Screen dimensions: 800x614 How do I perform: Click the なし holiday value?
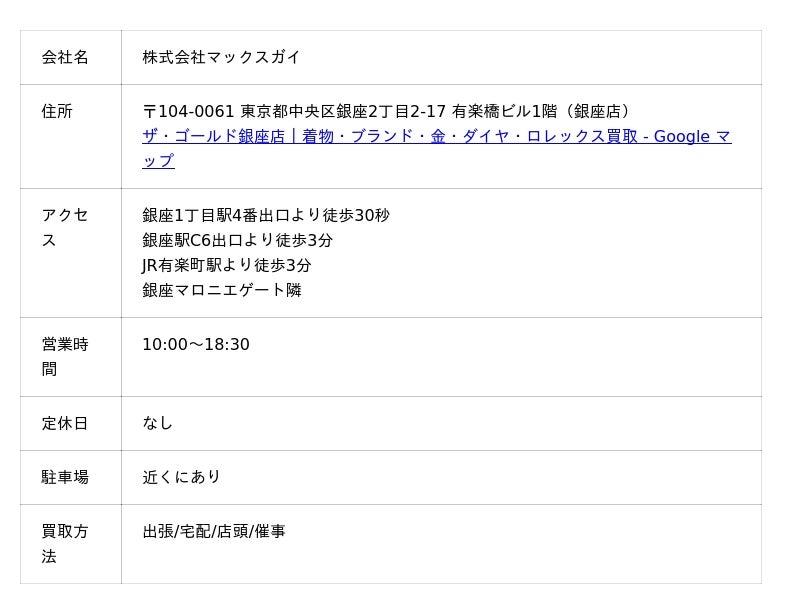tap(158, 423)
